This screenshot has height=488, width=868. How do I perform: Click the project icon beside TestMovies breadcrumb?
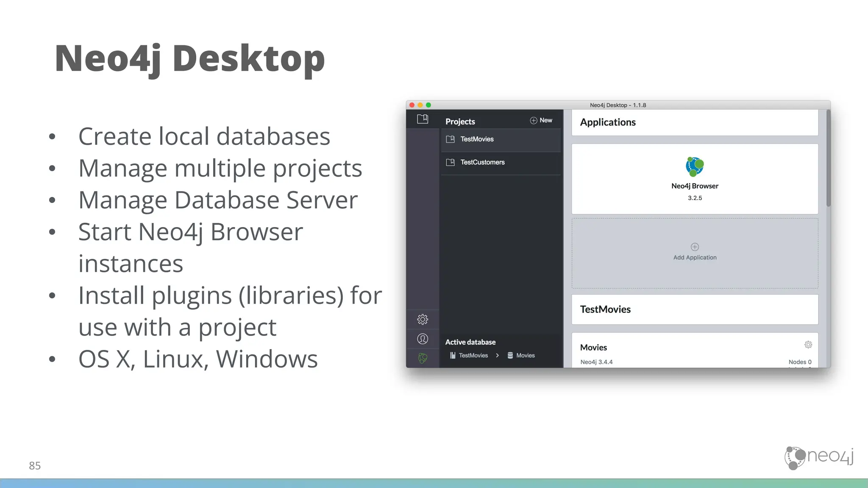click(x=453, y=355)
